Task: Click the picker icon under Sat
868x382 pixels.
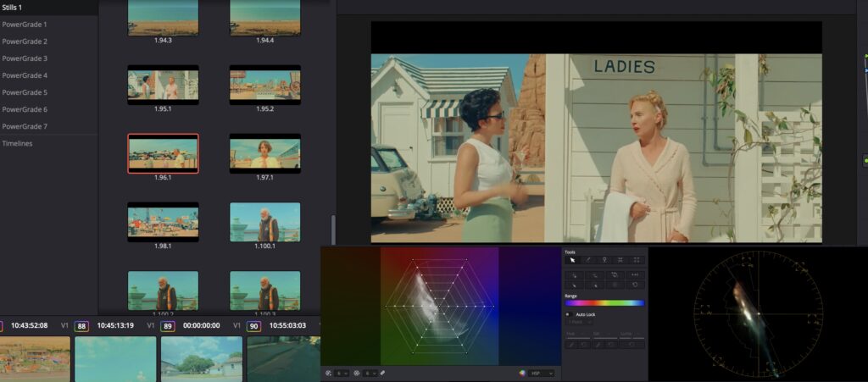Action: 598,345
